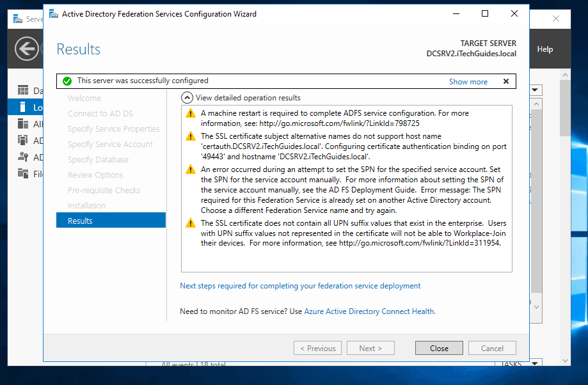Click the SPN error warning icon

pyautogui.click(x=191, y=169)
